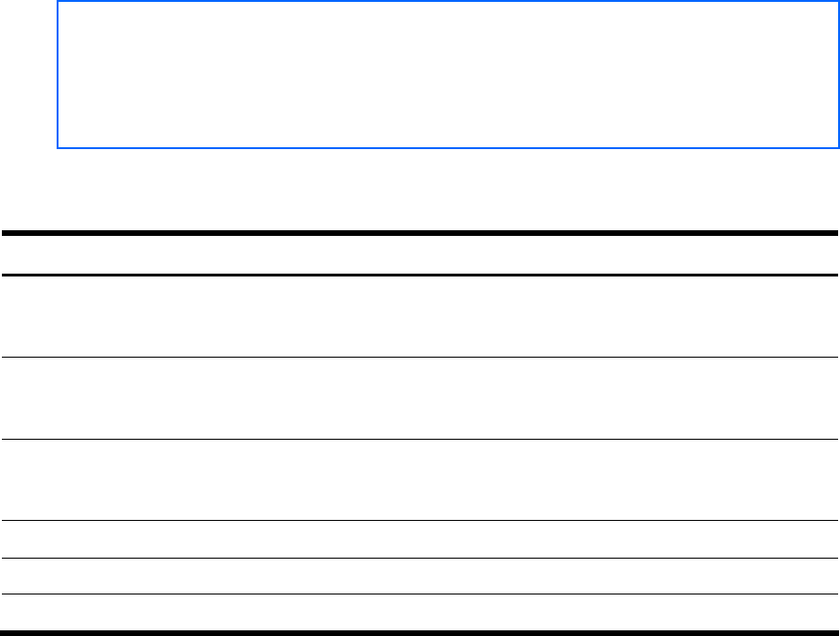Viewport: 840px width, 636px height.
Task: Click the thick line below the table header
Action: coord(420,275)
